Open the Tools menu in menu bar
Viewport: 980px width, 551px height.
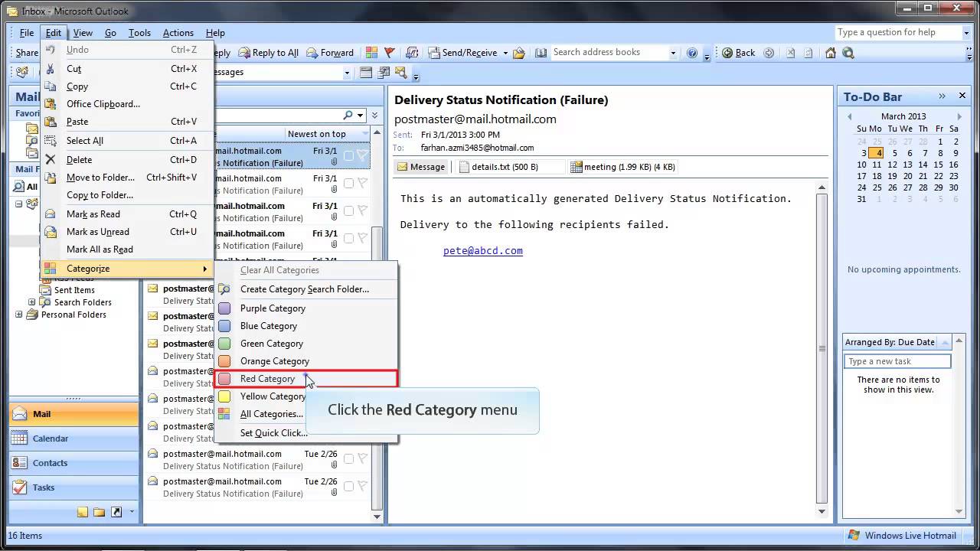139,33
